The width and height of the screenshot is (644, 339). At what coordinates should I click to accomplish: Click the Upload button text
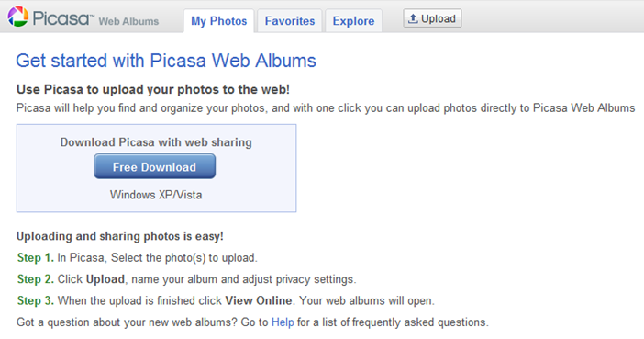pyautogui.click(x=439, y=19)
